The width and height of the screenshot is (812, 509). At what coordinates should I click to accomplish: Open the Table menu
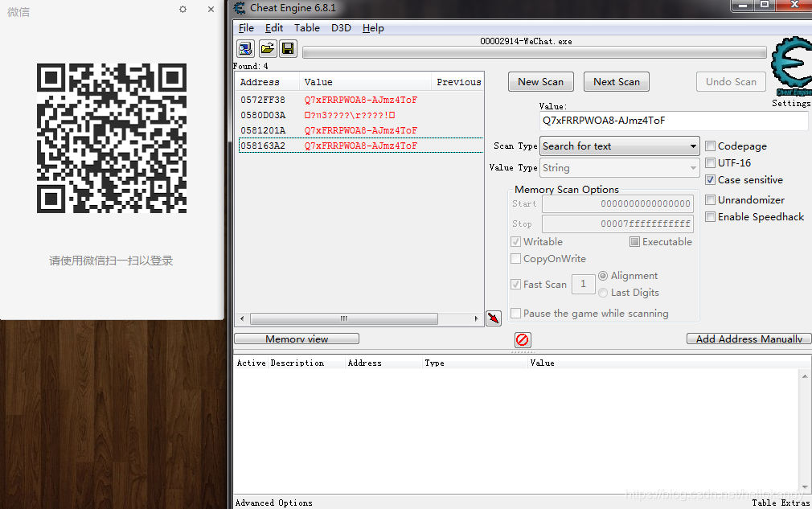pyautogui.click(x=307, y=28)
